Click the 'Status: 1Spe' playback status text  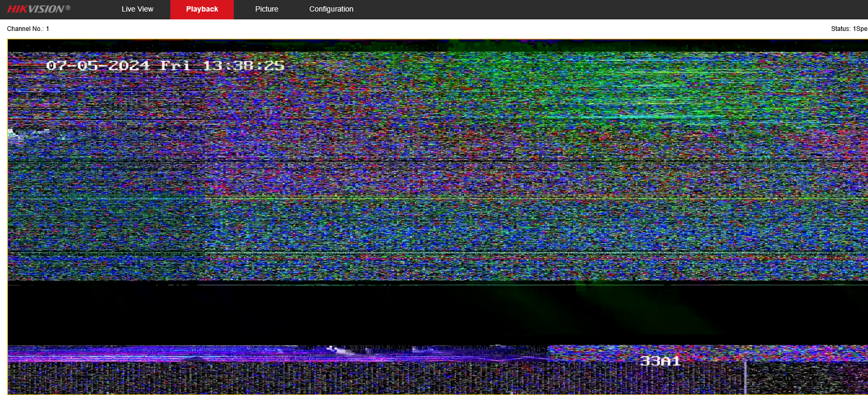pos(849,29)
